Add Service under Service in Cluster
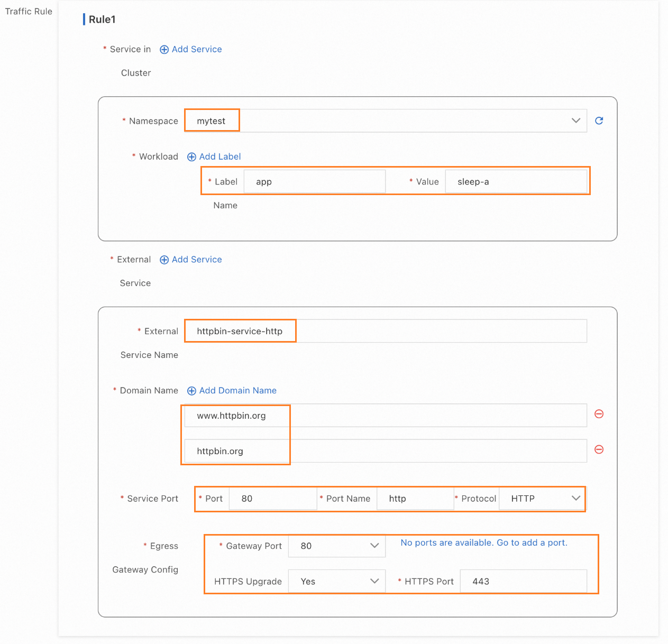This screenshot has height=644, width=668. [x=191, y=49]
